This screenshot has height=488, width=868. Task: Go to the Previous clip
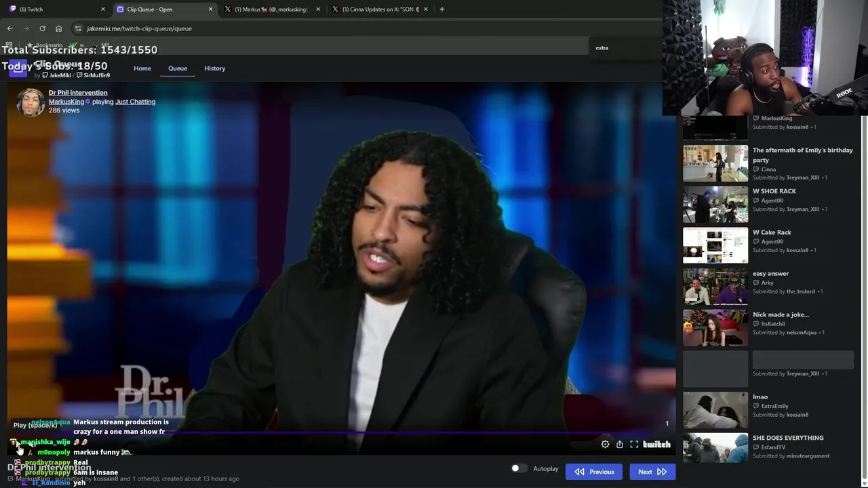click(x=594, y=472)
